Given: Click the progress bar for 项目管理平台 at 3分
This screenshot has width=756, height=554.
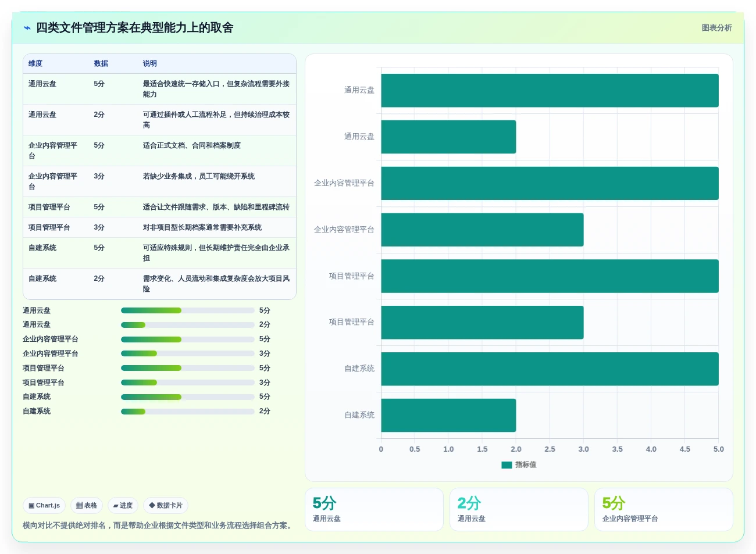Looking at the screenshot, I should (x=188, y=383).
